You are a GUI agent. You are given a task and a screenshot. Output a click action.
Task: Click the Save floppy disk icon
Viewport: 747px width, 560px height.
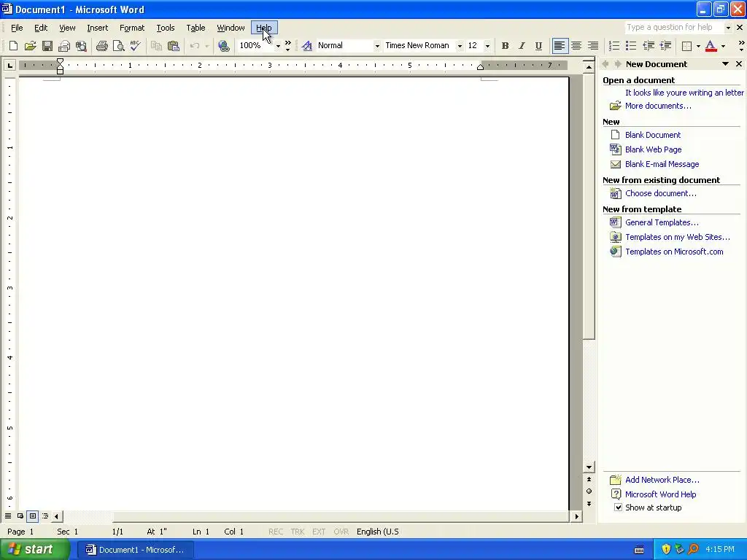pyautogui.click(x=47, y=46)
